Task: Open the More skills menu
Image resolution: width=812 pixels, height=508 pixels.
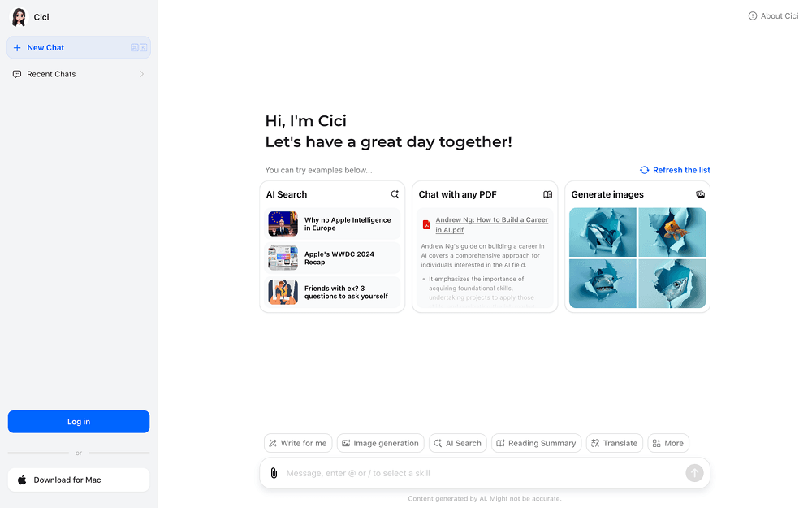Action: click(x=667, y=443)
